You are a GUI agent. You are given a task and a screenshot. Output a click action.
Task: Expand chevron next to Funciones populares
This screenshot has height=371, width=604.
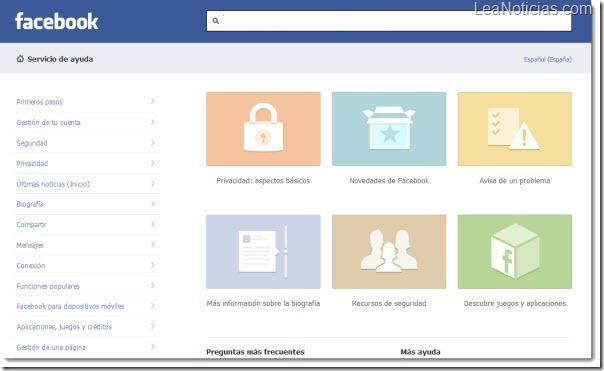click(153, 285)
